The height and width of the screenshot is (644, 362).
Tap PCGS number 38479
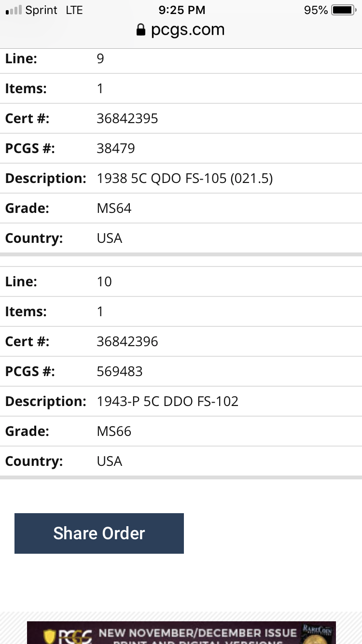pyautogui.click(x=116, y=148)
